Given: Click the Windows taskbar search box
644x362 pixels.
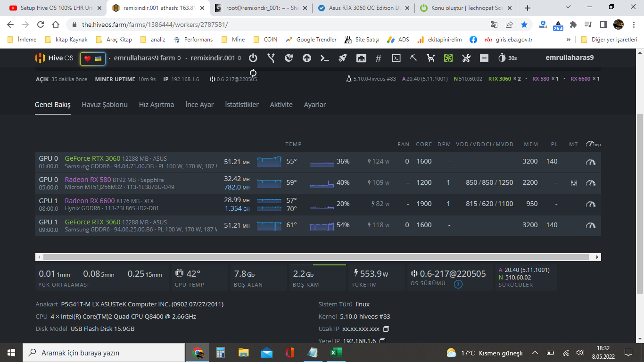Looking at the screenshot, I should pyautogui.click(x=104, y=353).
